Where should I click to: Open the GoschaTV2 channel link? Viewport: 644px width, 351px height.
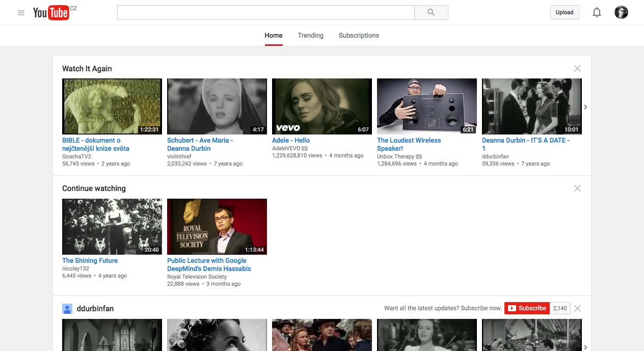[x=76, y=156]
